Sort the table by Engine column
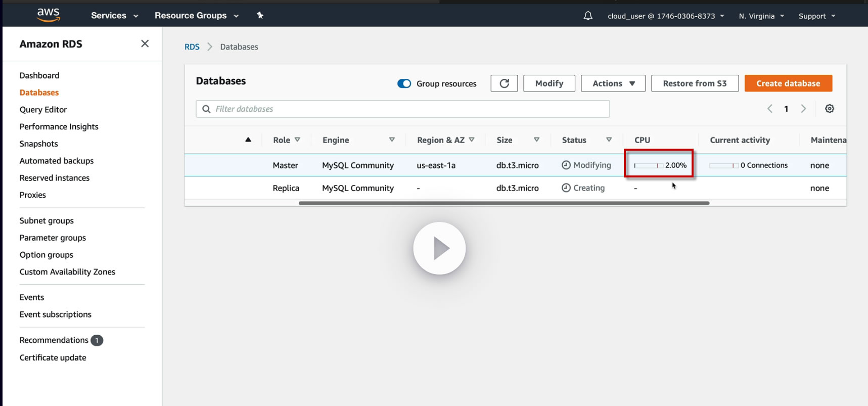Screen dimensions: 868x406 click(358, 140)
